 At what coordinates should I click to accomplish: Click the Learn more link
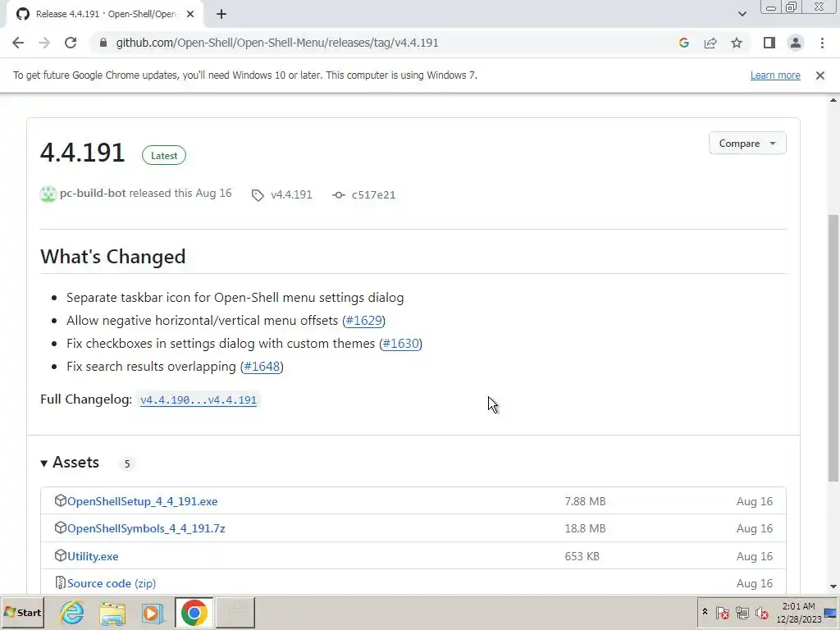coord(775,75)
